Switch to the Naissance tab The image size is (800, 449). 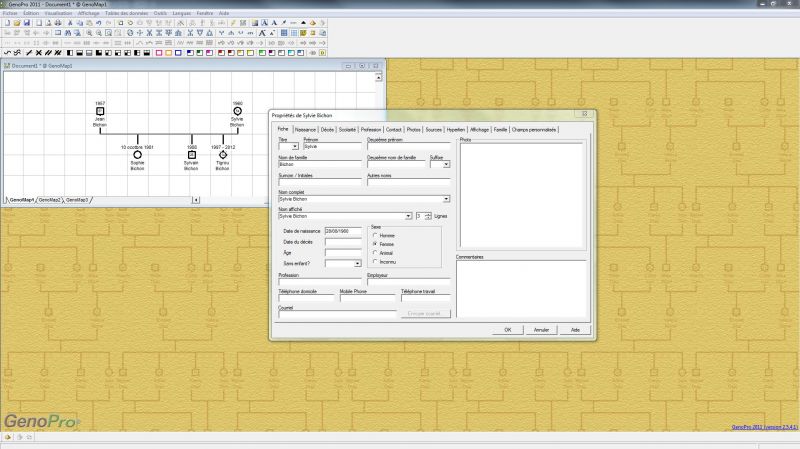tap(304, 129)
